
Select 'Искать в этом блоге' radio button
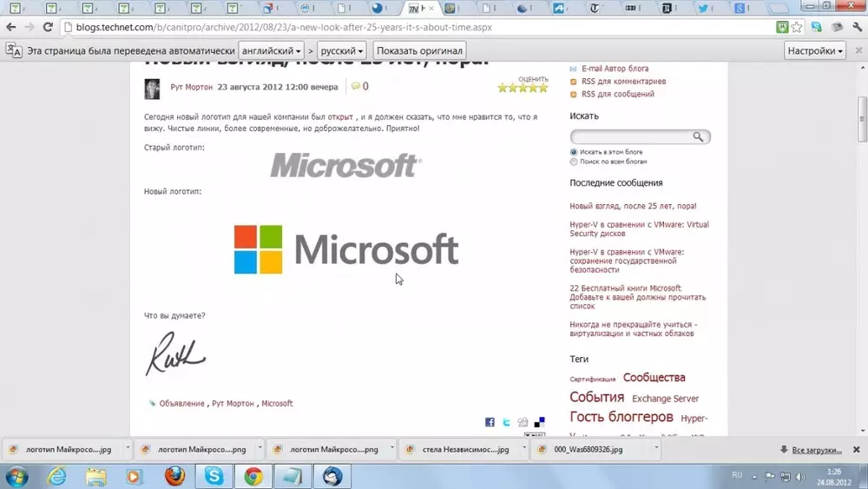[x=574, y=152]
